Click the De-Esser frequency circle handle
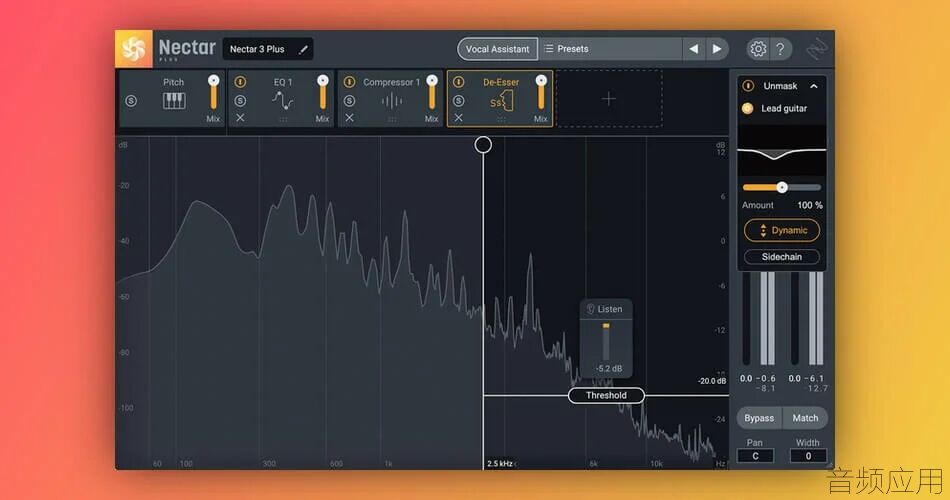 [x=483, y=145]
